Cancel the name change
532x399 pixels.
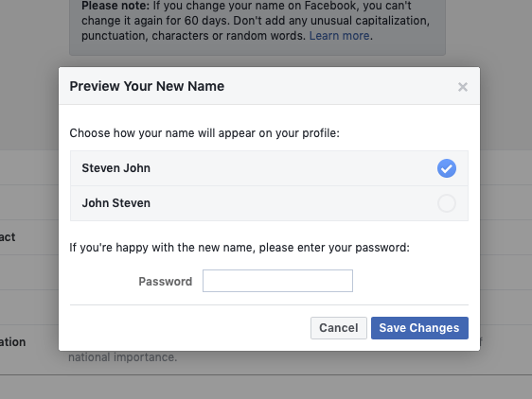point(339,328)
